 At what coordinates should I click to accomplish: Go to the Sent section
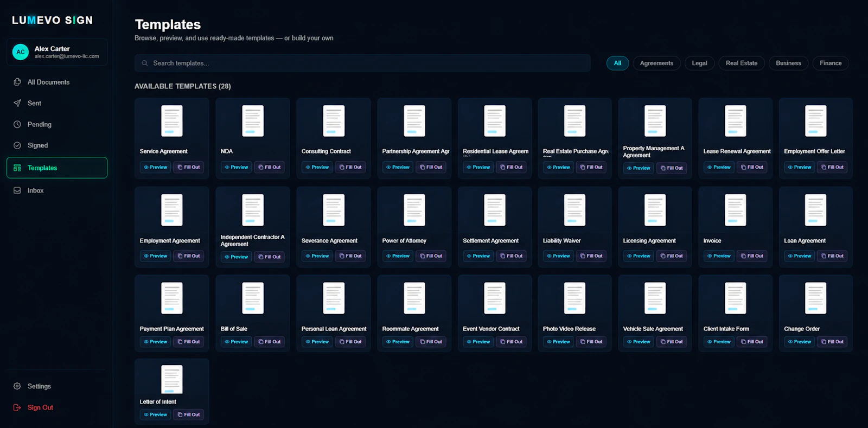click(57, 103)
